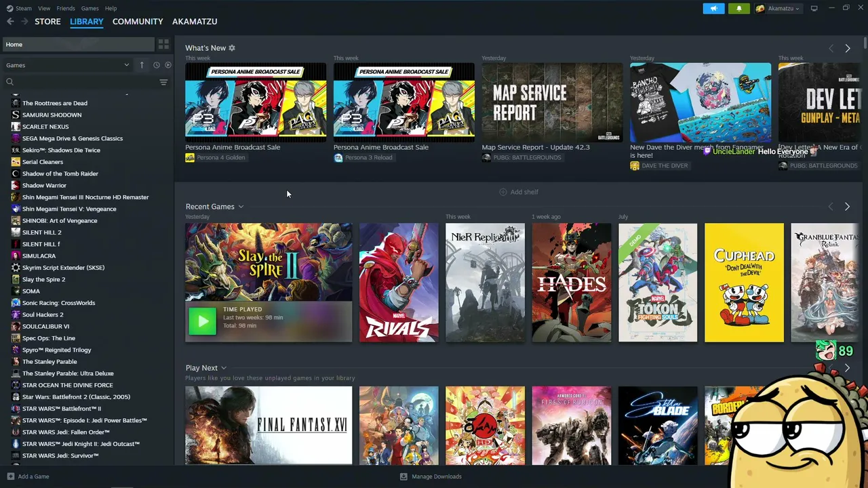Open the Steam menu
This screenshot has height=488, width=868.
[x=24, y=8]
